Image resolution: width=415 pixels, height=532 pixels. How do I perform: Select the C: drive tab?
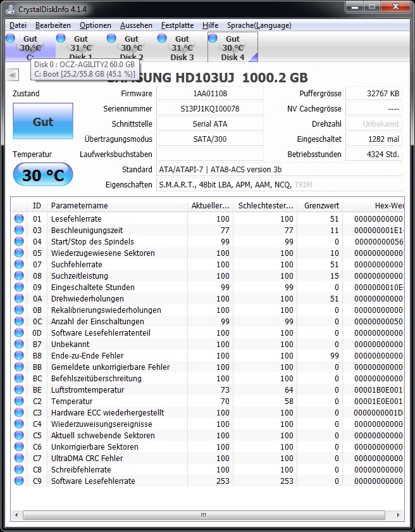coord(30,47)
